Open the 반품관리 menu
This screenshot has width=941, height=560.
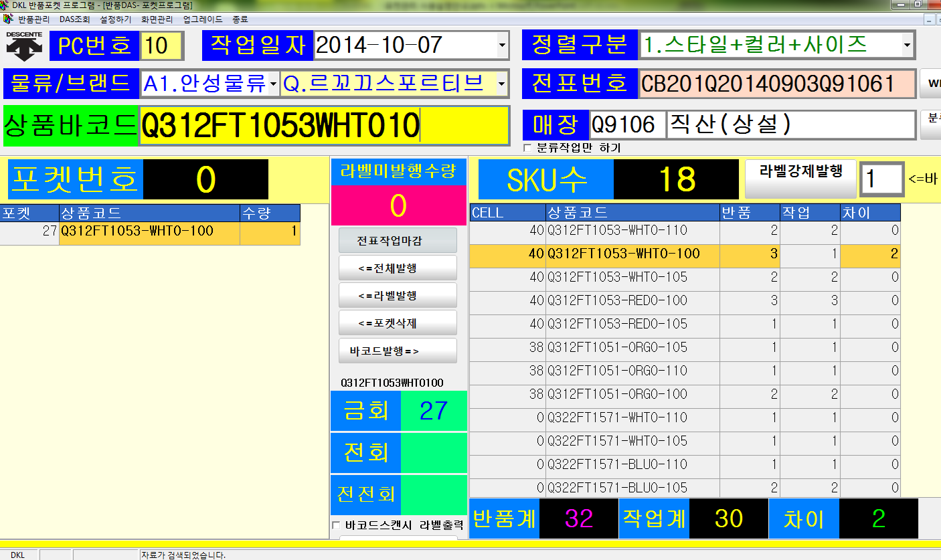(34, 19)
